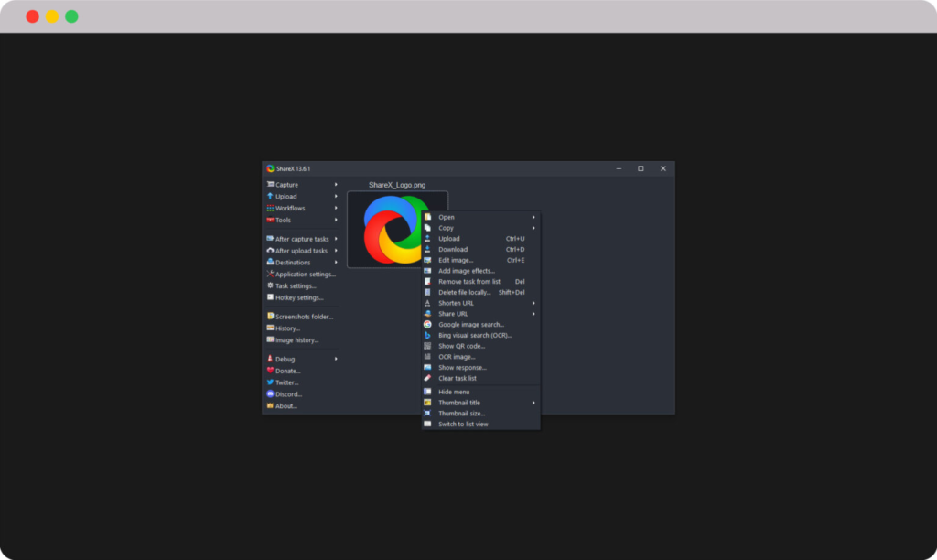Open the Screenshots folder... entry
Viewport: 937px width, 560px height.
pos(304,317)
